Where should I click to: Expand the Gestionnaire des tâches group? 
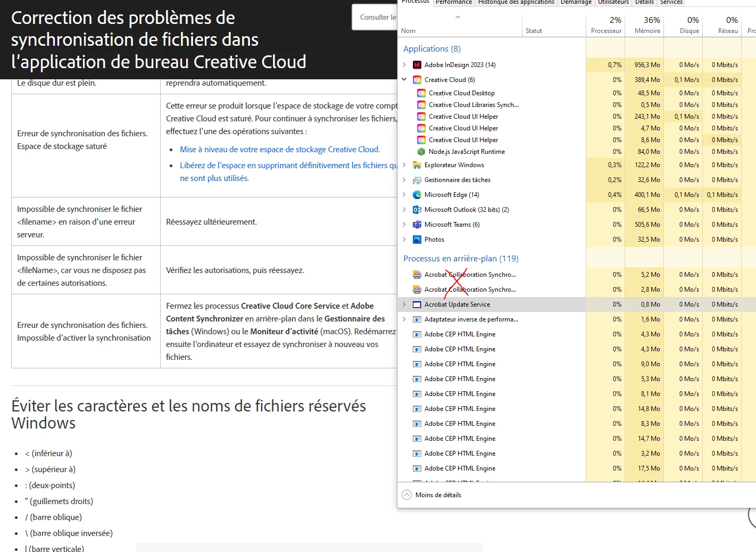(x=404, y=180)
